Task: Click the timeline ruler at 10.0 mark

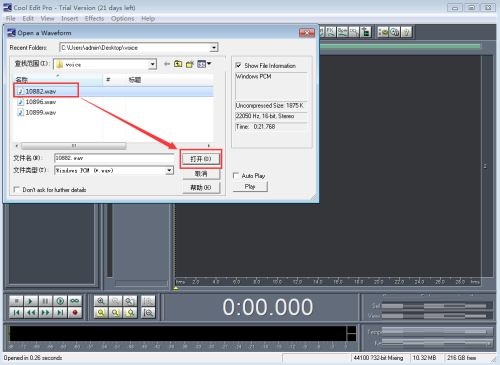Action: (277, 282)
